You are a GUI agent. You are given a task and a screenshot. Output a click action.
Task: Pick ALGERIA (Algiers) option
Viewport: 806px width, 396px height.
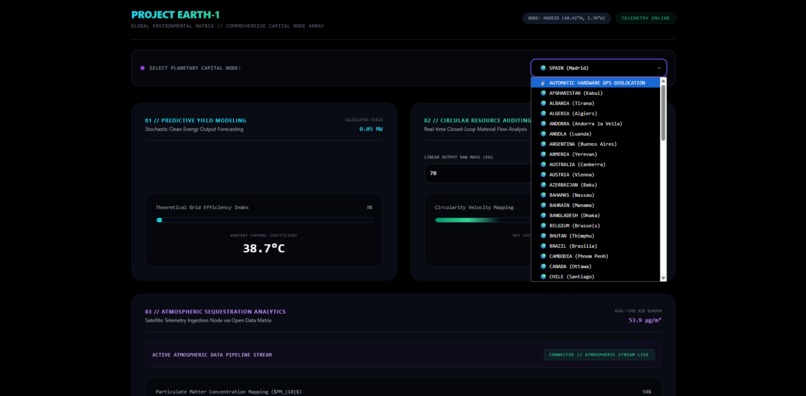tap(595, 113)
